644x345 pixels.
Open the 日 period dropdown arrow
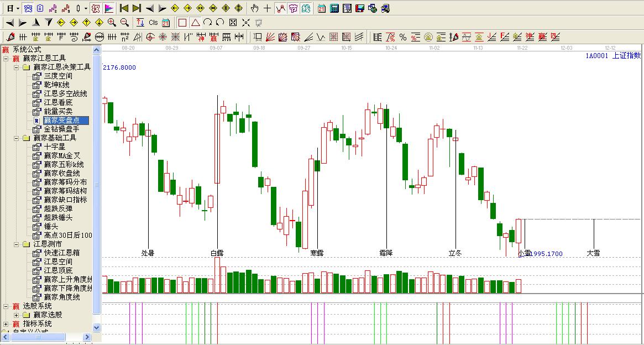(x=18, y=8)
